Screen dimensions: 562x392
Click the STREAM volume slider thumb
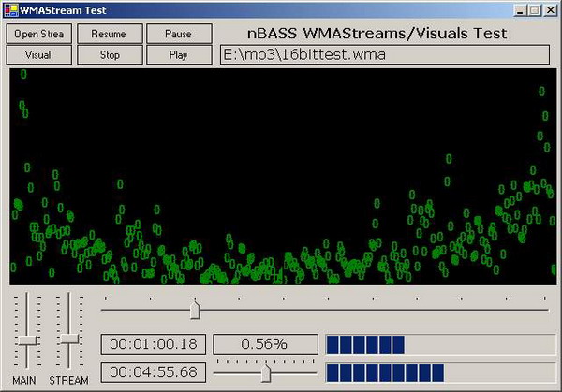pyautogui.click(x=69, y=339)
